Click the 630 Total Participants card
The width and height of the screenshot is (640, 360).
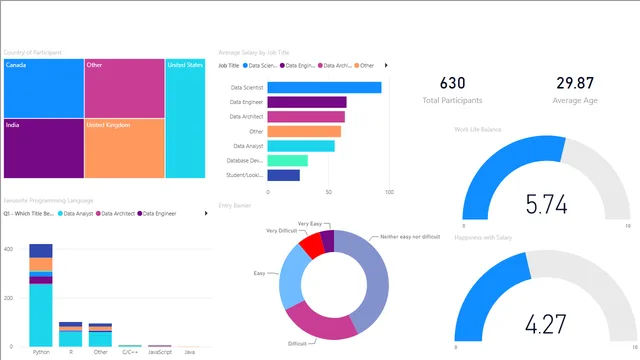[452, 90]
